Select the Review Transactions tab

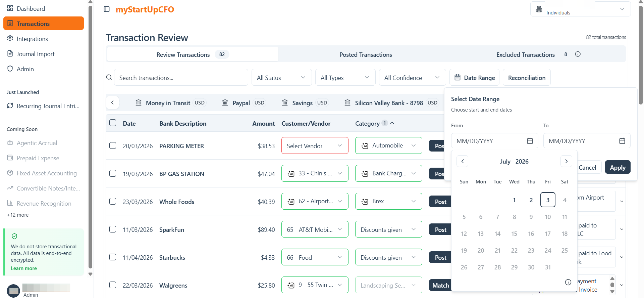(x=193, y=54)
